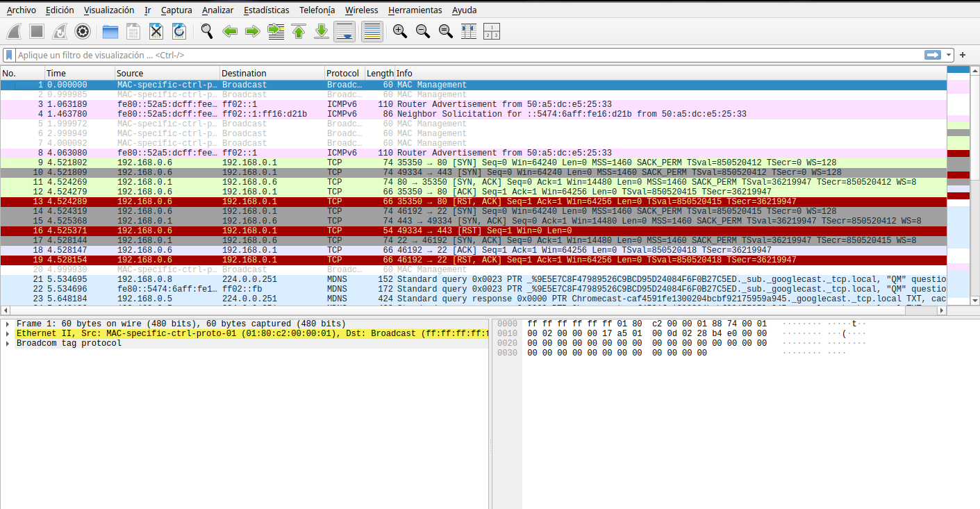
Task: Restart the current capture
Action: point(60,31)
